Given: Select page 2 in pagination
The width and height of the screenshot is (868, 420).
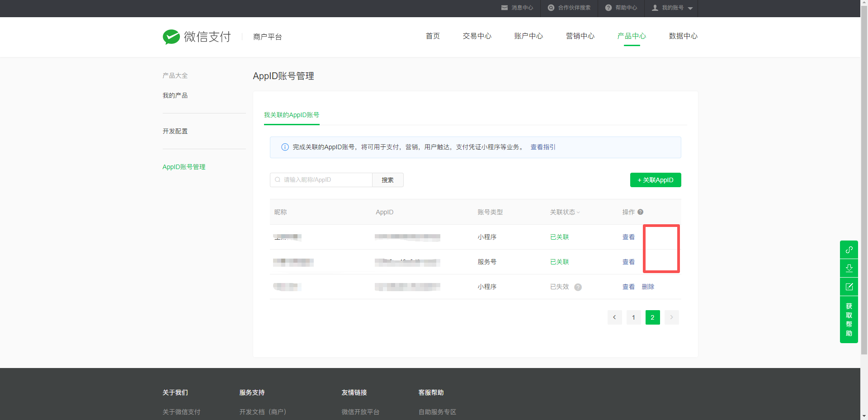Looking at the screenshot, I should click(652, 317).
